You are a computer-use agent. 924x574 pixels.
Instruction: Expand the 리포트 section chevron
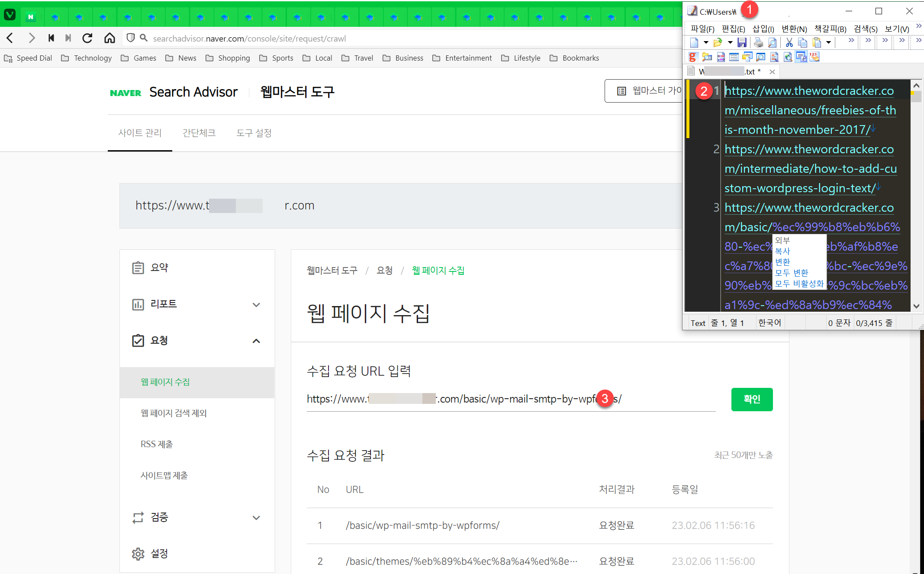pyautogui.click(x=257, y=305)
